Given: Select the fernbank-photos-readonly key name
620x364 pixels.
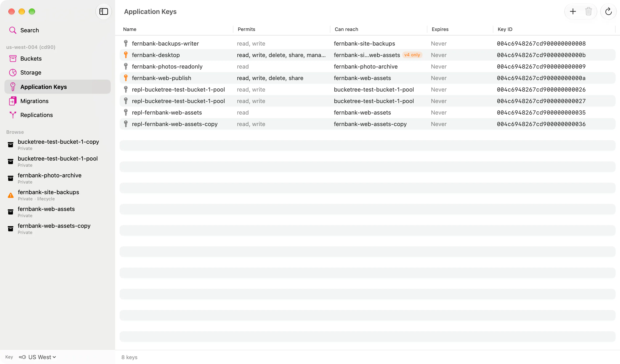Looking at the screenshot, I should [x=167, y=67].
